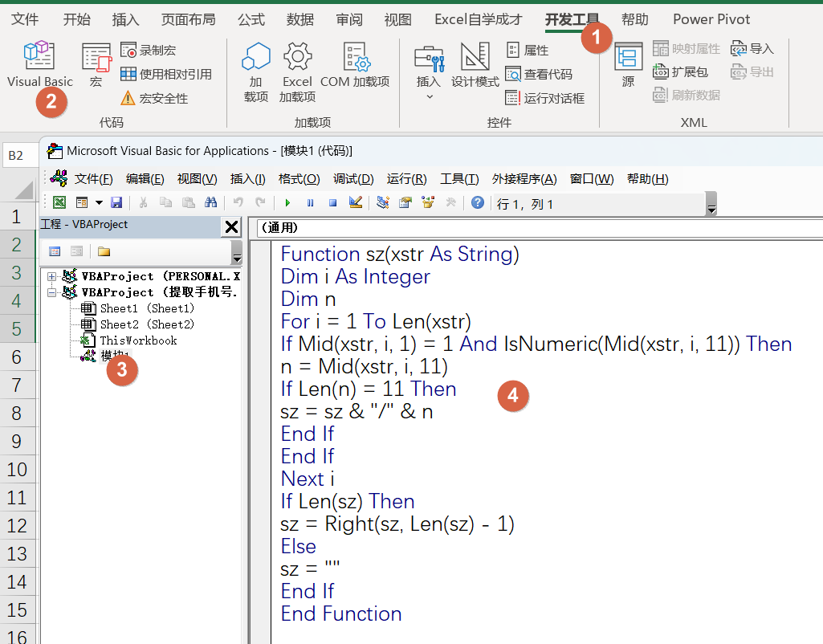Open the (通用) object dropdown
Image resolution: width=823 pixels, height=644 pixels.
[x=540, y=228]
